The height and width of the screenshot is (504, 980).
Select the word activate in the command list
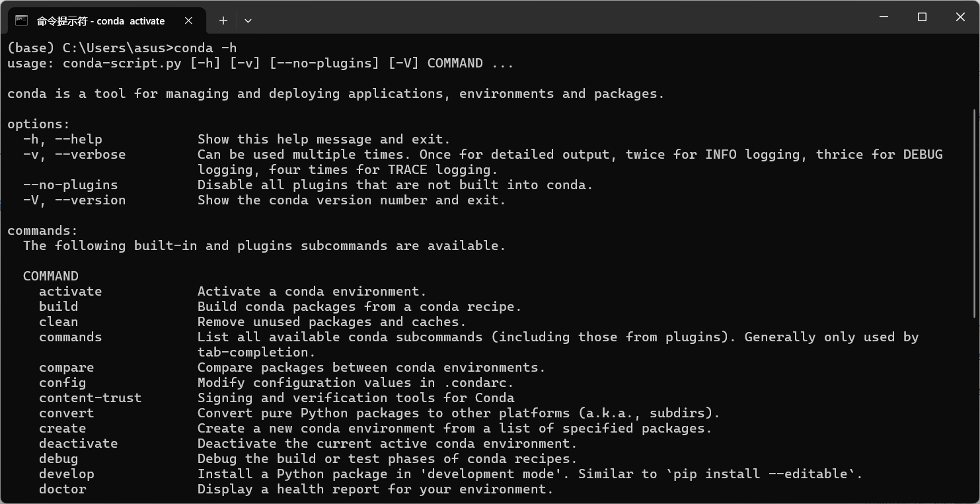(x=70, y=291)
